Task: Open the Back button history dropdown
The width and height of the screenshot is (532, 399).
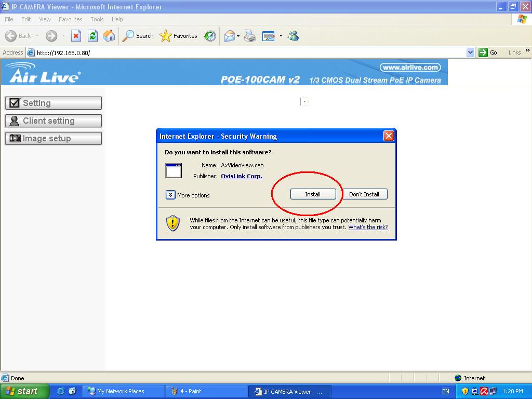Action: tap(37, 36)
